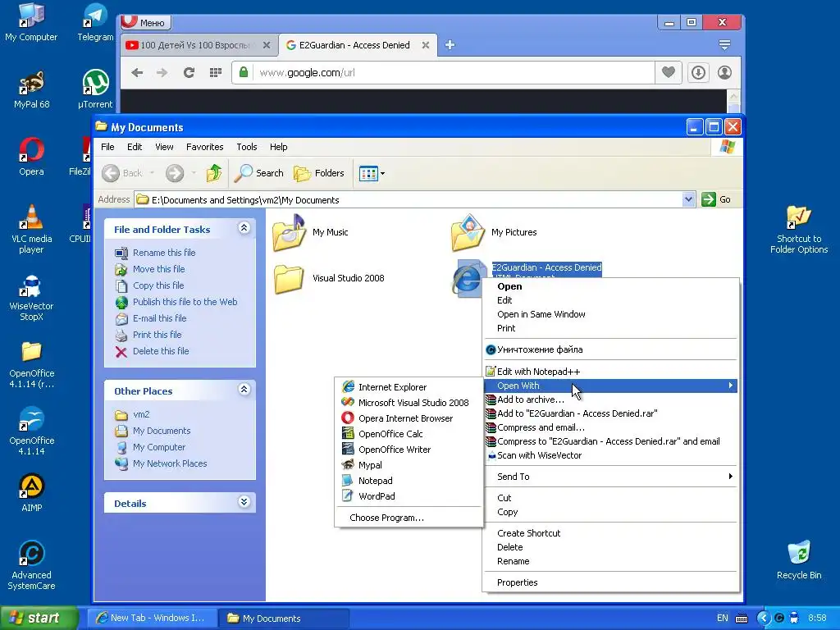The width and height of the screenshot is (840, 630).
Task: Open the Tools menu
Action: (246, 147)
